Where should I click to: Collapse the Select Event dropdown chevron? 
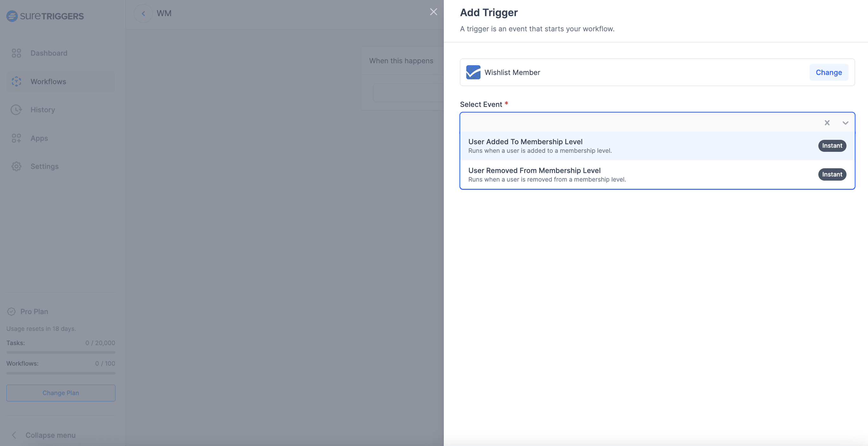point(845,123)
